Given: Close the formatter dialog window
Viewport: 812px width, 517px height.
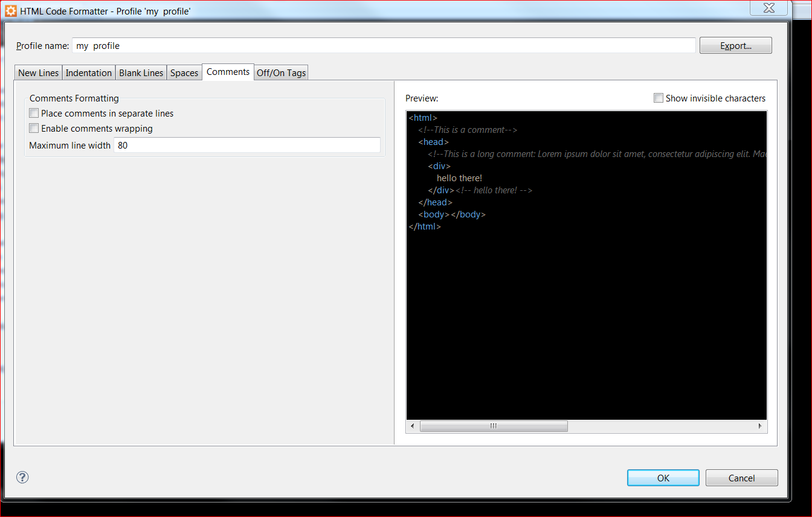Looking at the screenshot, I should click(x=769, y=7).
